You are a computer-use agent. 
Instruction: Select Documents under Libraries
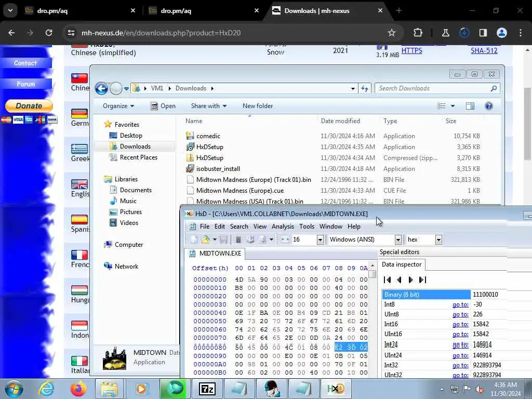tap(136, 190)
